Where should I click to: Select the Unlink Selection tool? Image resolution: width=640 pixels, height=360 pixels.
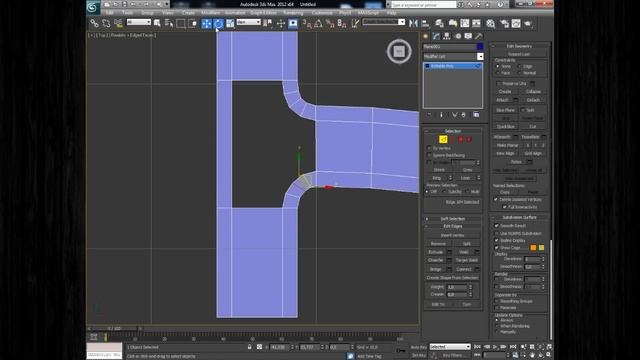tap(106, 23)
